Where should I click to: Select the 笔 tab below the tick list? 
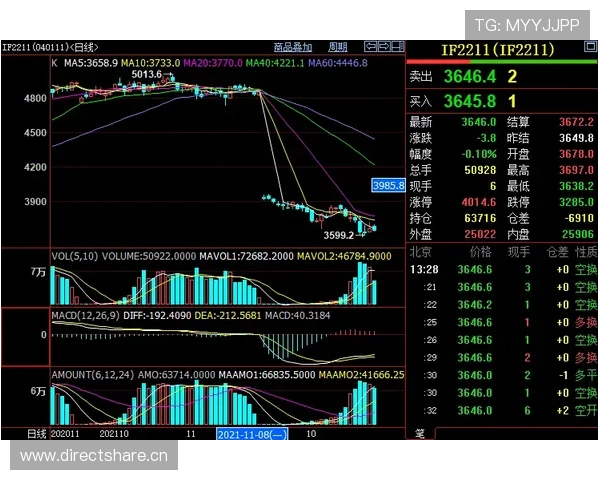click(420, 434)
